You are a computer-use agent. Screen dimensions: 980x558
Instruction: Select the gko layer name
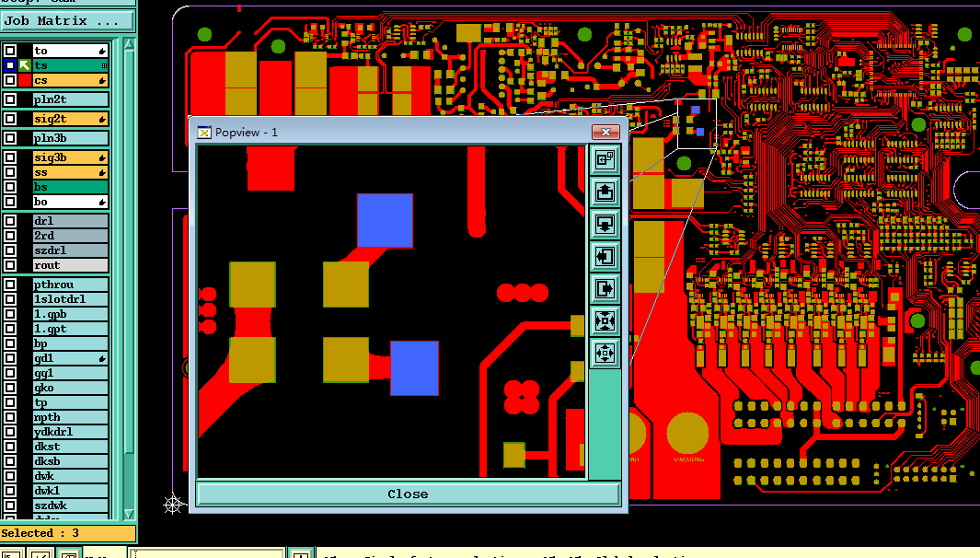(x=71, y=388)
